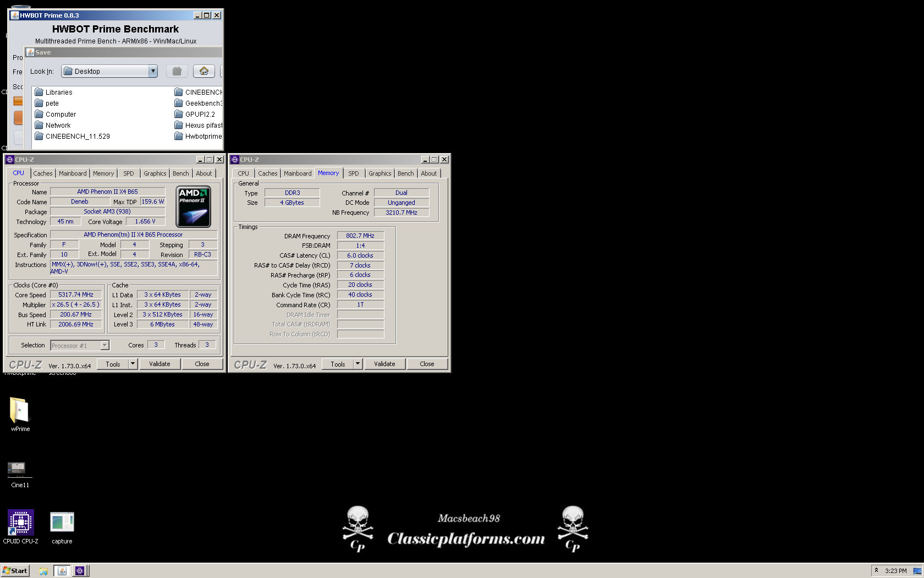Click Tools button in Memory CPU-Z window

click(338, 364)
